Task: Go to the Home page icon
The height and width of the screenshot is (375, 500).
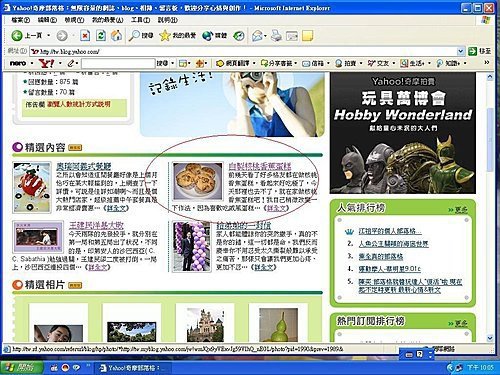Action: [x=116, y=36]
